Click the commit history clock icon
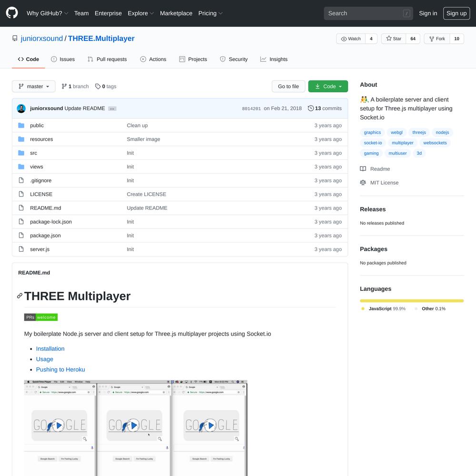 310,109
